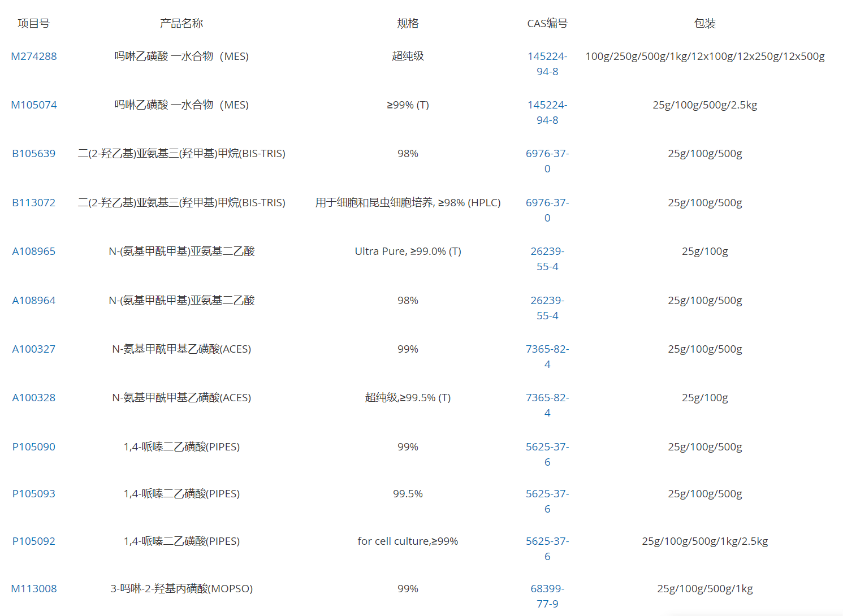The image size is (843, 616).
Task: Open item number A100328
Action: pos(34,398)
